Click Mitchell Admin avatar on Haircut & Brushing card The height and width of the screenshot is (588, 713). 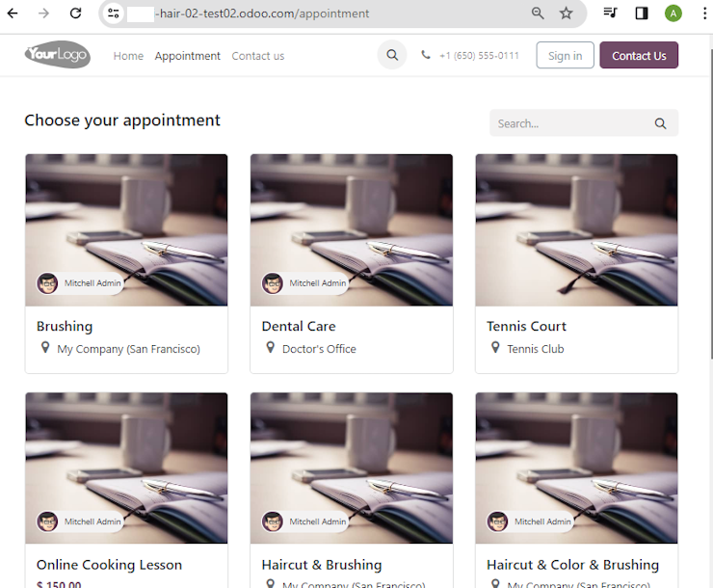point(273,521)
